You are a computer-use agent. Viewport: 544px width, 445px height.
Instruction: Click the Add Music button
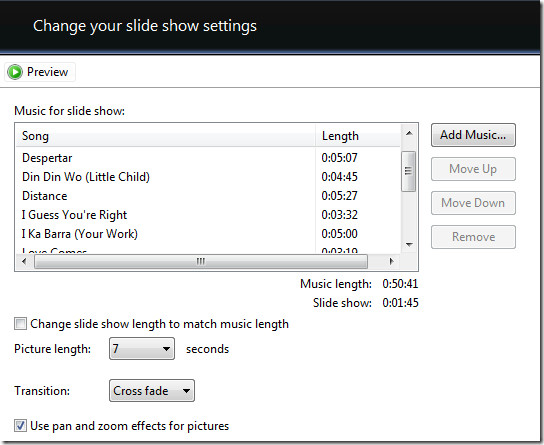(473, 135)
